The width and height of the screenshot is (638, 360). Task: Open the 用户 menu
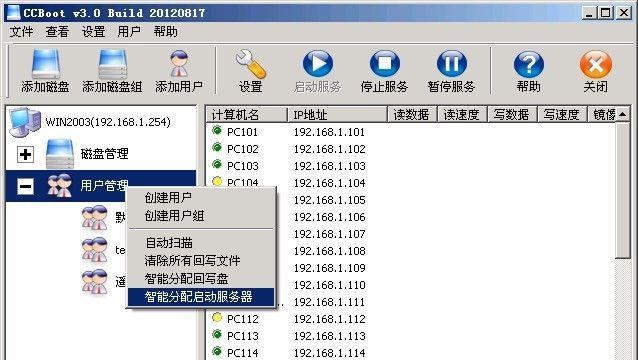[129, 32]
